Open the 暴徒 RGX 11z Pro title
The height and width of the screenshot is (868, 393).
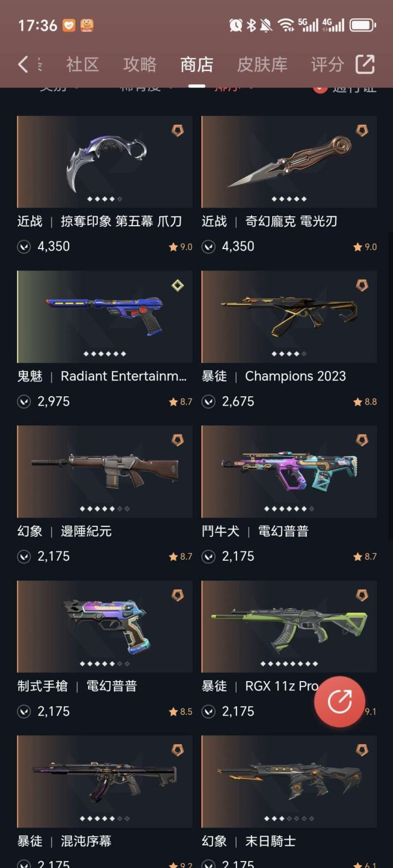tap(260, 686)
